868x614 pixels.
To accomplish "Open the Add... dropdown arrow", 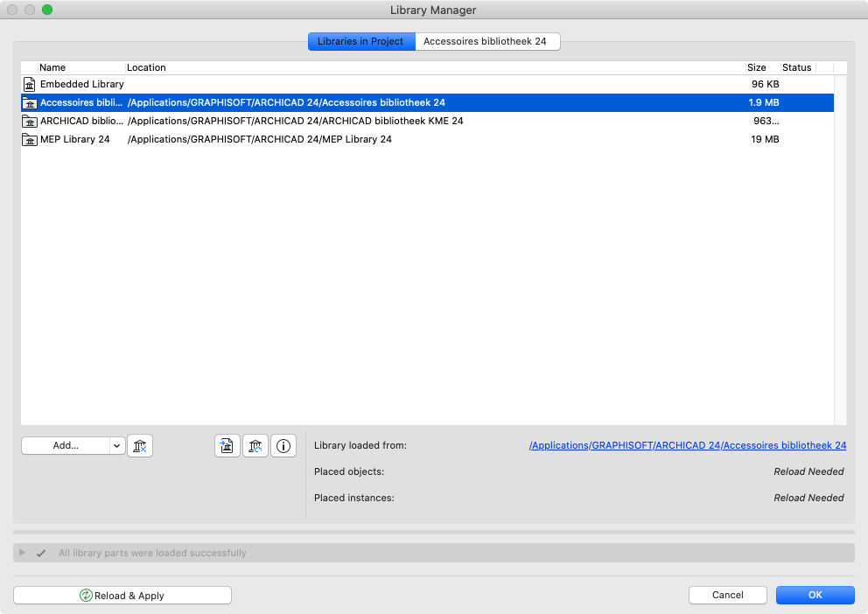I will 116,446.
